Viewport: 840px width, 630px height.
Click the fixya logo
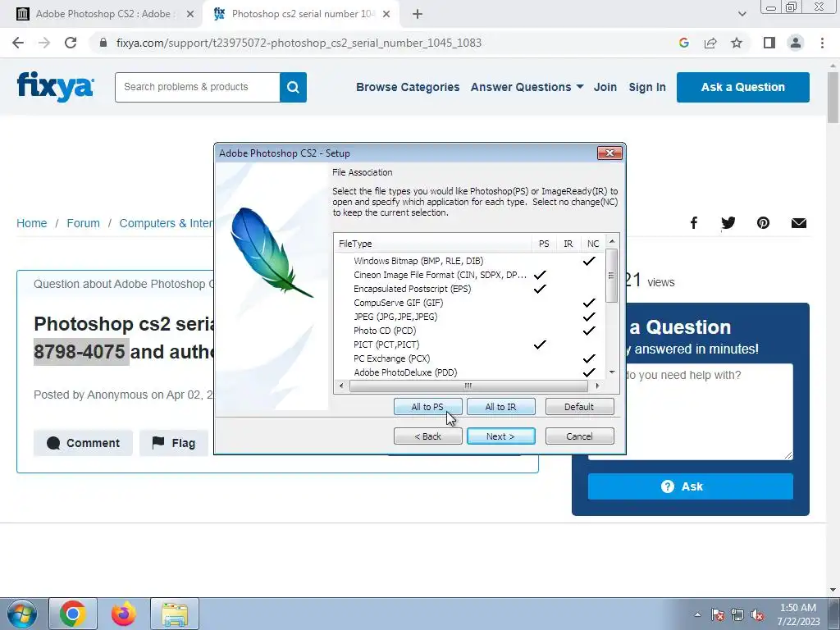pyautogui.click(x=56, y=86)
